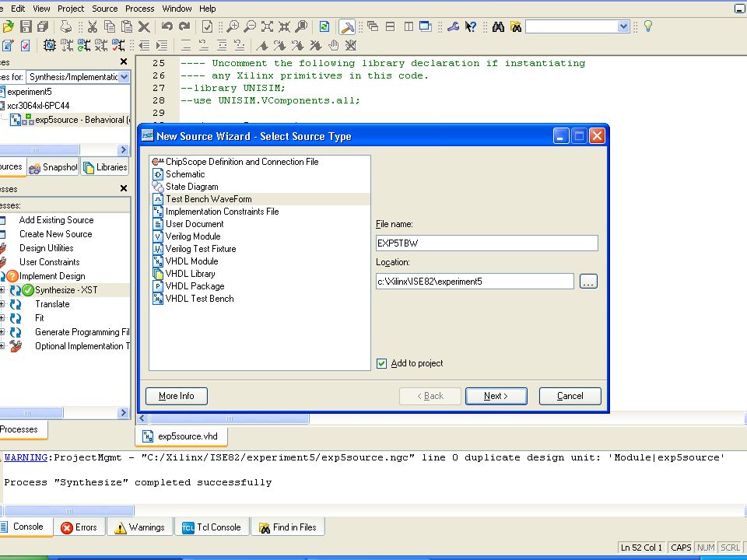Click the hand icon in second toolbar
This screenshot has width=747, height=560.
coord(334,46)
